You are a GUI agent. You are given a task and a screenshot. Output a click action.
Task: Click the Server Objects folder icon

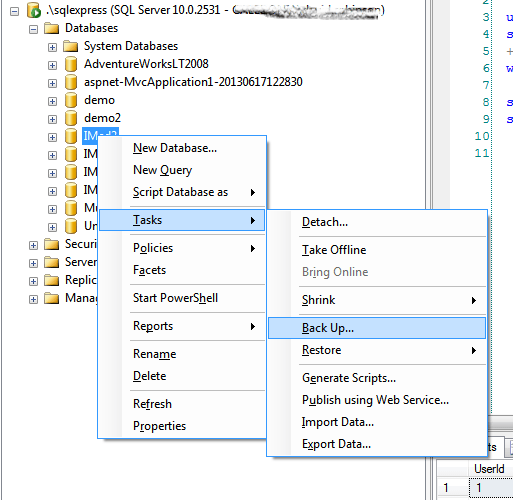[52, 262]
